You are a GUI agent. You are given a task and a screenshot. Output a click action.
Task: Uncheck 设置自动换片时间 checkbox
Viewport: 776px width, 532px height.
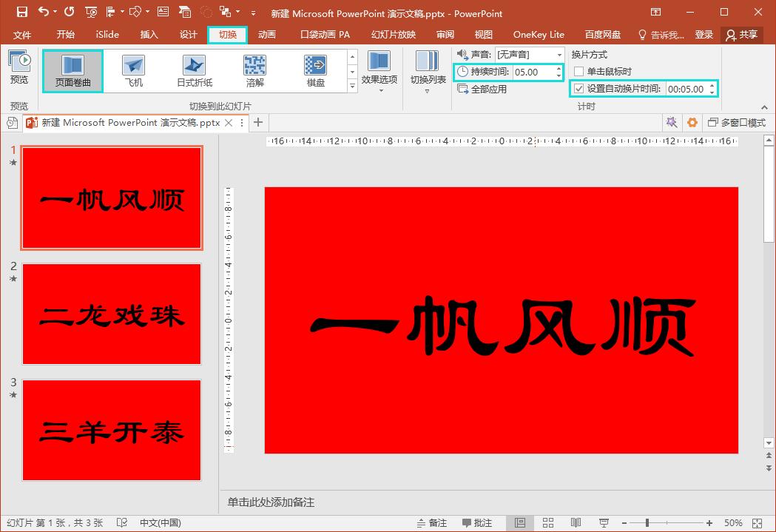click(x=579, y=89)
